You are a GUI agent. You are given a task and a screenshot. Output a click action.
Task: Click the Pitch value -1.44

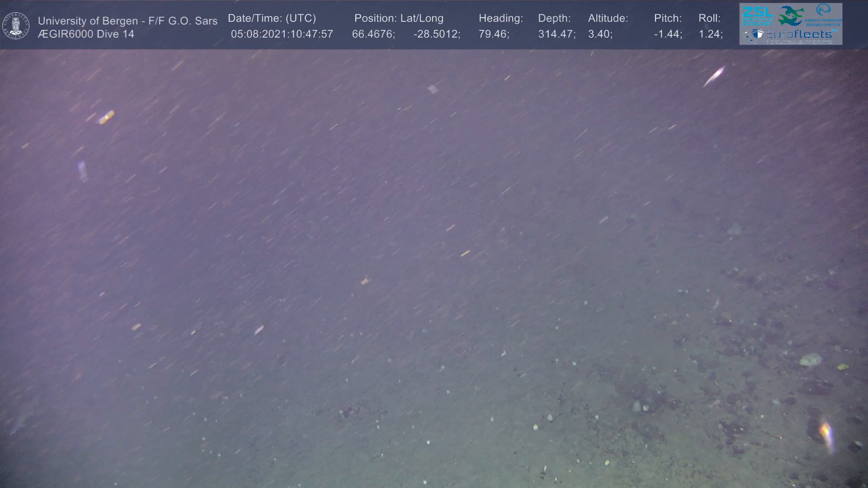(x=666, y=34)
